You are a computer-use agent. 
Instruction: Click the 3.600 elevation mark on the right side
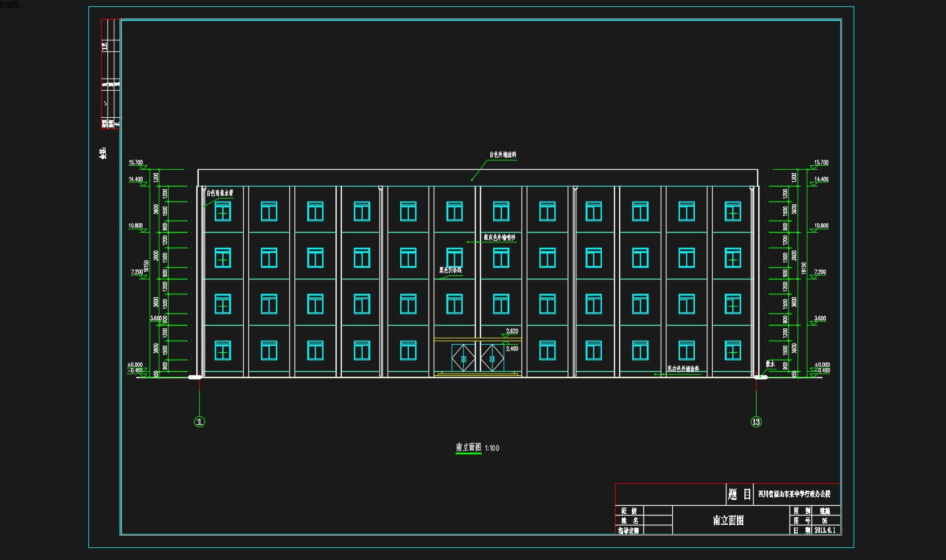(820, 319)
